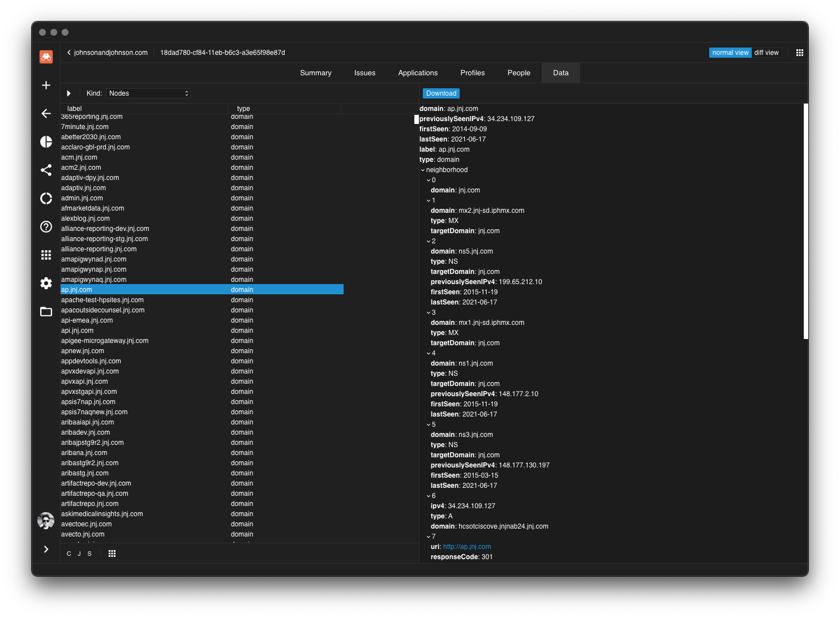Open the Summary tab
Screen dimensions: 840x618
click(316, 73)
